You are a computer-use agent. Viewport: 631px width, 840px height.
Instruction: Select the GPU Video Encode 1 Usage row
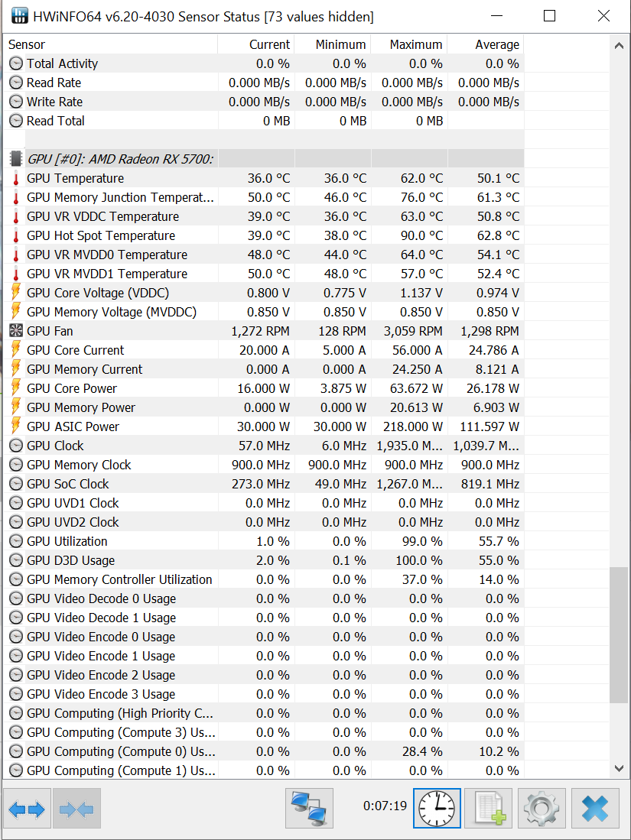[264, 656]
